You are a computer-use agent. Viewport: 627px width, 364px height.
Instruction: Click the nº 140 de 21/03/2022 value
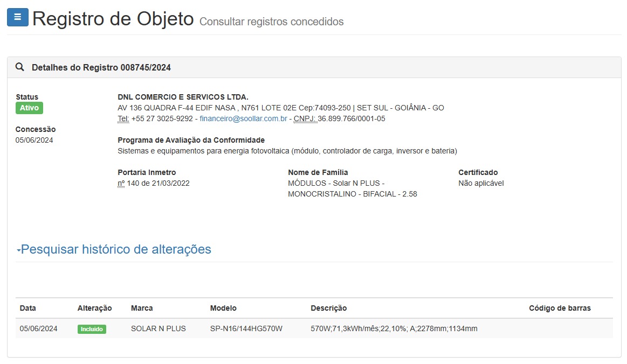pos(154,184)
